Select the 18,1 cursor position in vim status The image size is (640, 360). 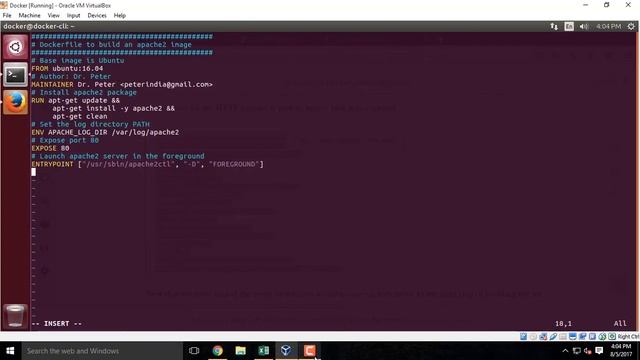[563, 323]
